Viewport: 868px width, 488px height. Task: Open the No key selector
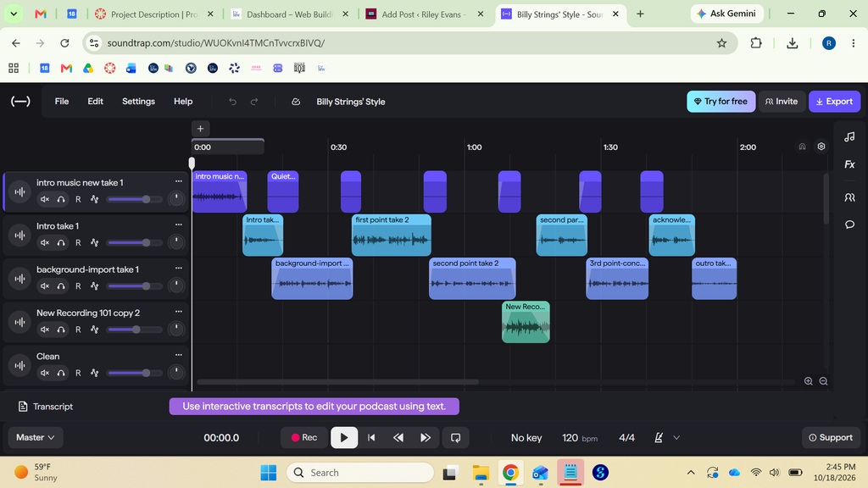tap(526, 438)
